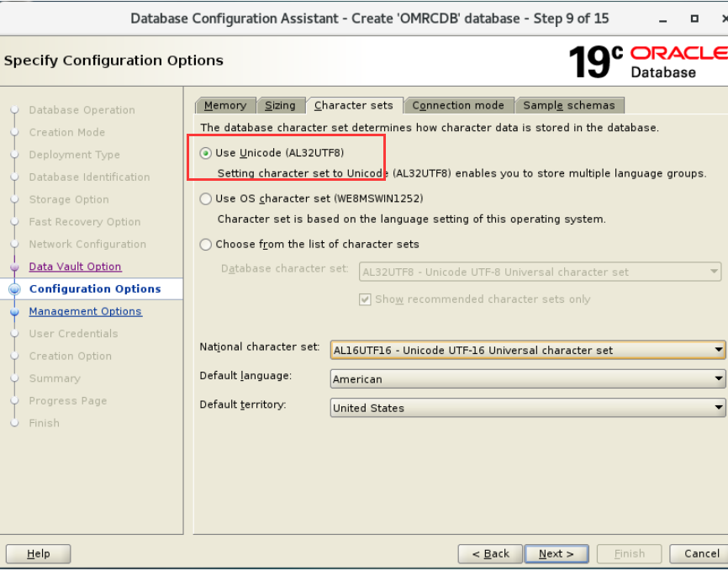
Task: Open the National character set dropdown
Action: tap(716, 349)
